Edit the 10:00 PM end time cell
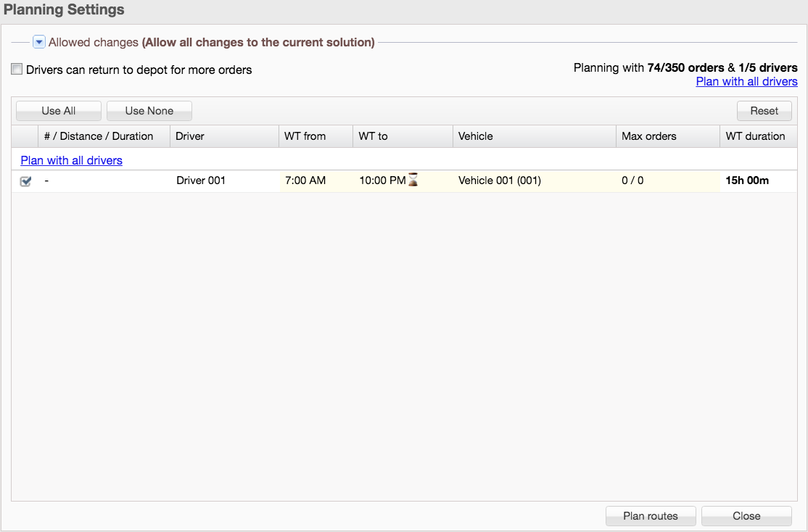Viewport: 808px width, 532px height. 382,180
